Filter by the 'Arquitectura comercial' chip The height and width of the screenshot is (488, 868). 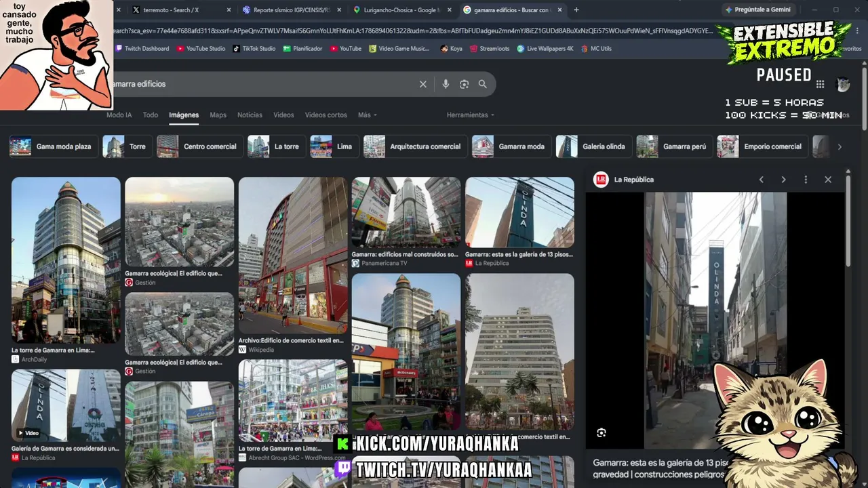[x=415, y=146]
